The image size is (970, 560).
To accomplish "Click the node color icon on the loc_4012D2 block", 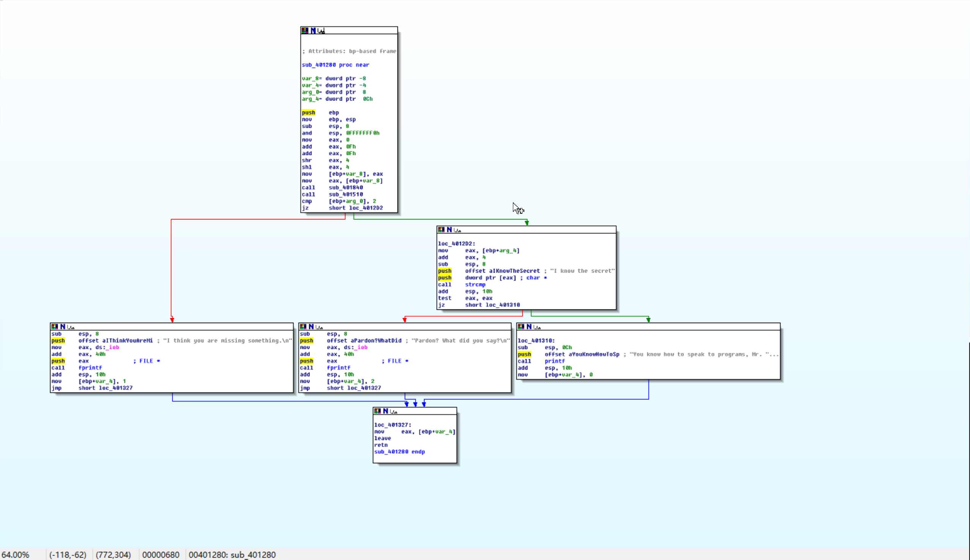I will coord(441,230).
